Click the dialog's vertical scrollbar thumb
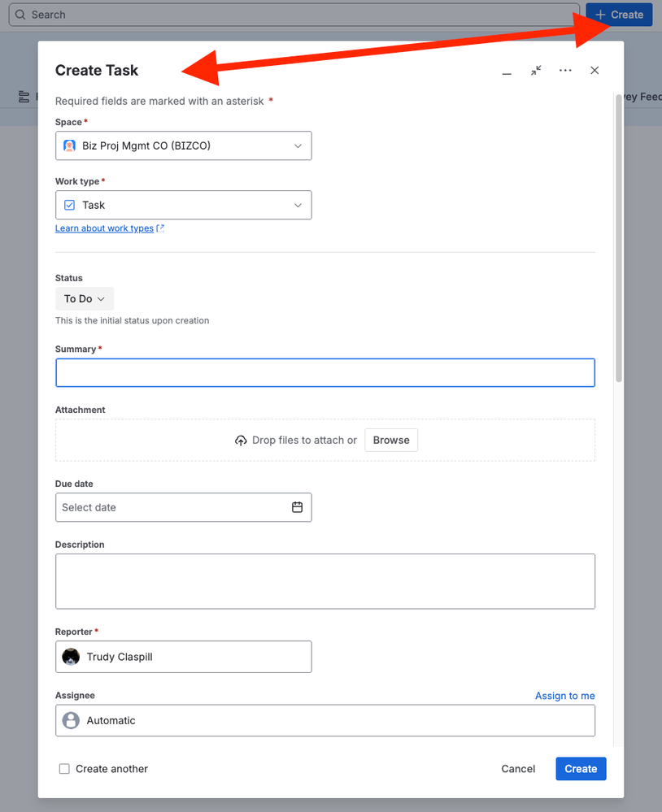 618,238
